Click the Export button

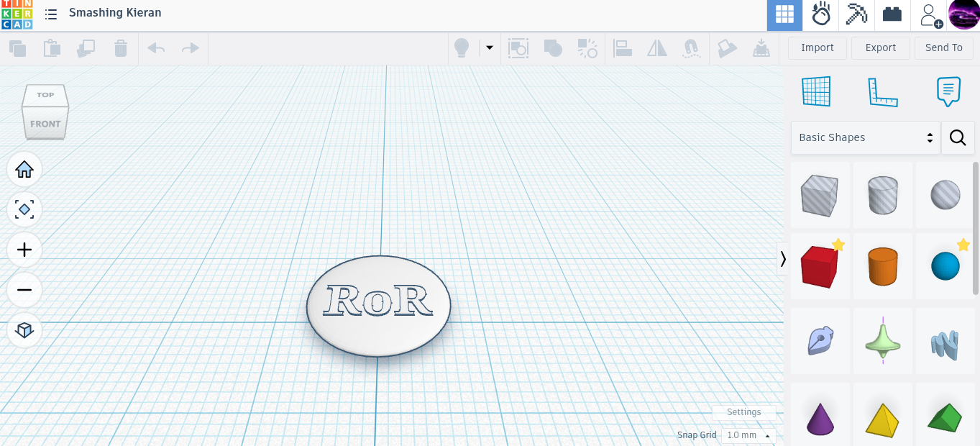[880, 48]
